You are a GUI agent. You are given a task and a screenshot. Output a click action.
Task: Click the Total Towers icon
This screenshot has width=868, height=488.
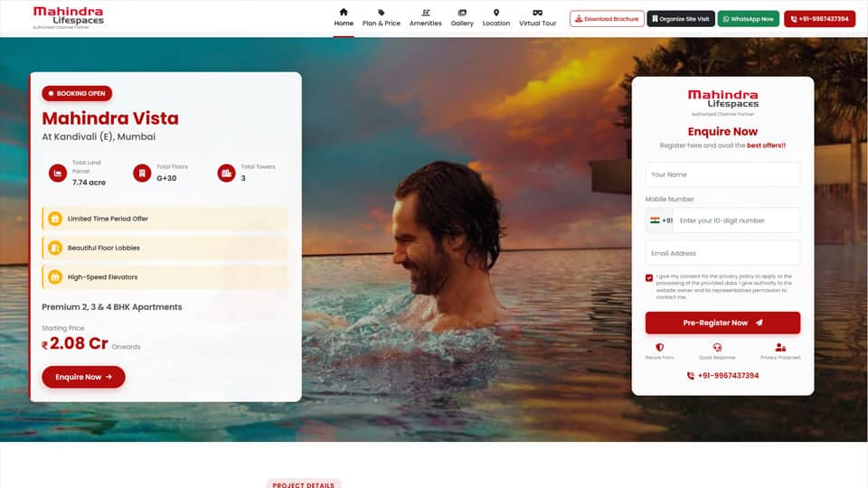point(226,174)
